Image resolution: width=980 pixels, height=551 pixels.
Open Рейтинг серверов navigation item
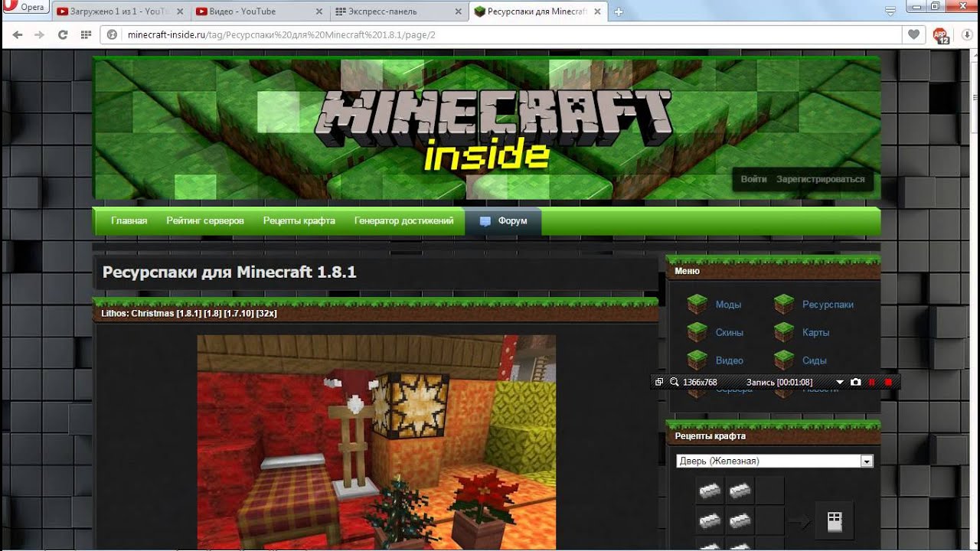tap(205, 220)
